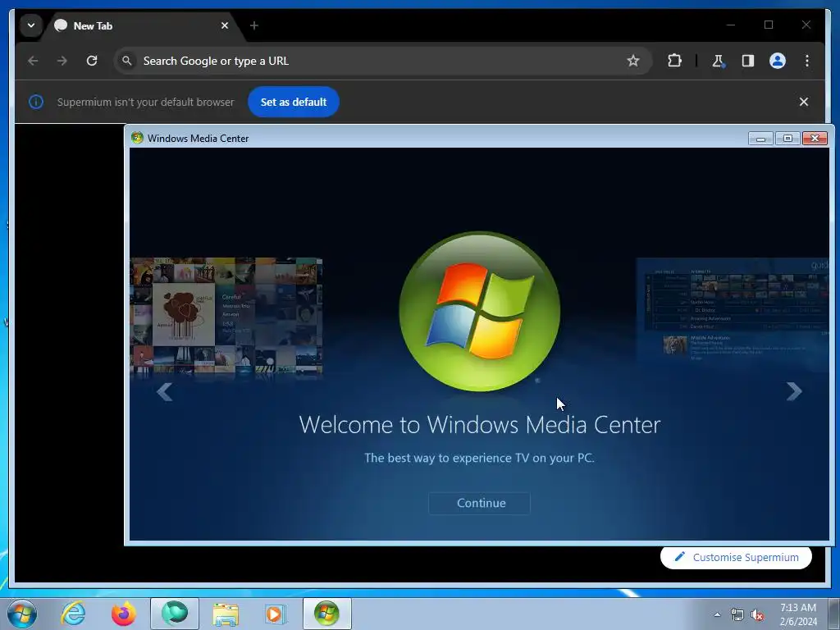This screenshot has width=840, height=630.
Task: Open the Extensions puzzle icon
Action: pos(674,61)
